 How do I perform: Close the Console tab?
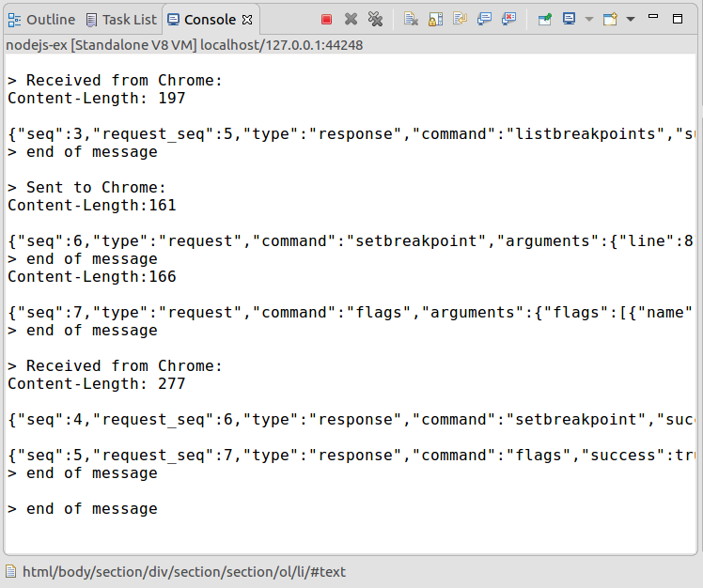pyautogui.click(x=246, y=20)
